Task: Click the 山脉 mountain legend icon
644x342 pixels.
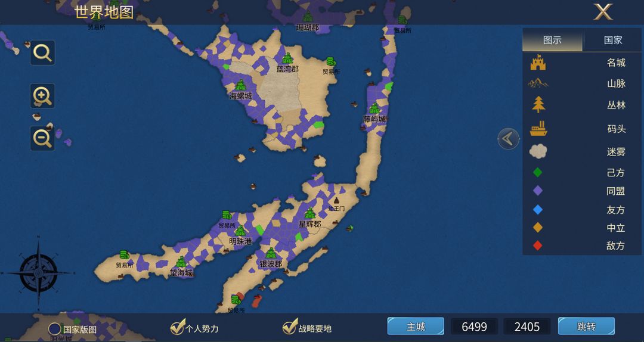Action: click(x=538, y=83)
